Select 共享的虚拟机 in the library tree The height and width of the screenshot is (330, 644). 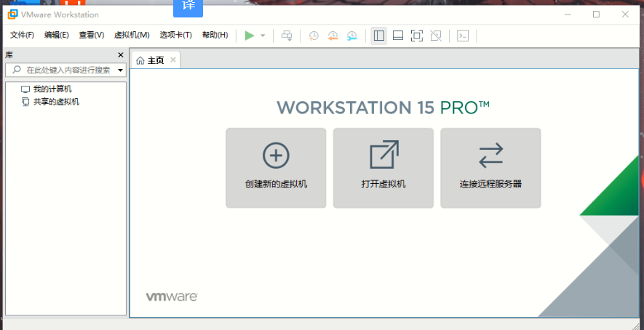pos(56,102)
